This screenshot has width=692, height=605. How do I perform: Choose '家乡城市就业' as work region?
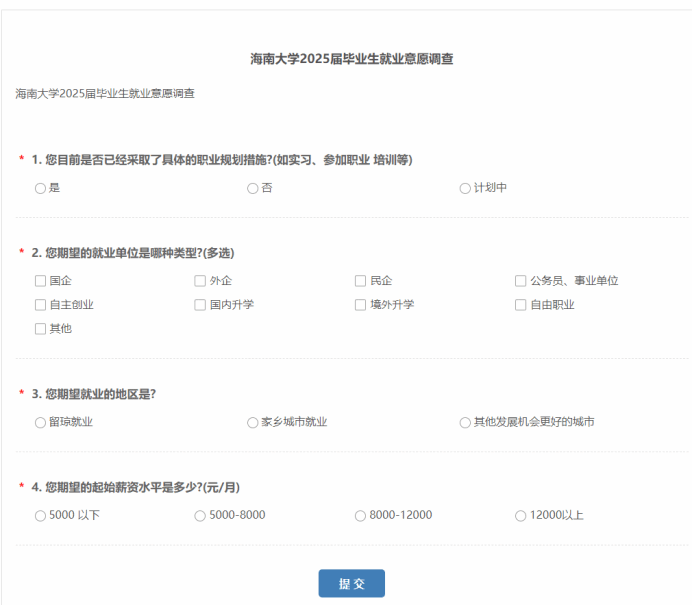click(x=252, y=422)
